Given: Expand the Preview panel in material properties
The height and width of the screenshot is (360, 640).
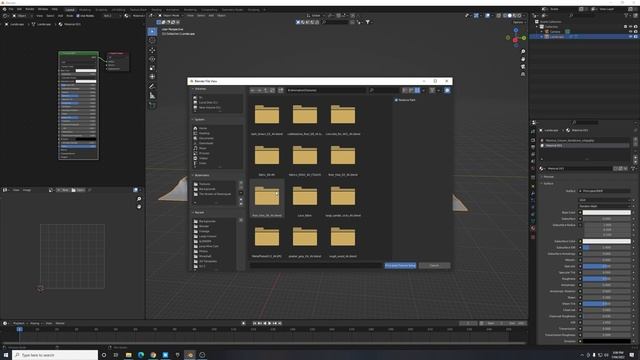Looking at the screenshot, I should click(x=548, y=177).
